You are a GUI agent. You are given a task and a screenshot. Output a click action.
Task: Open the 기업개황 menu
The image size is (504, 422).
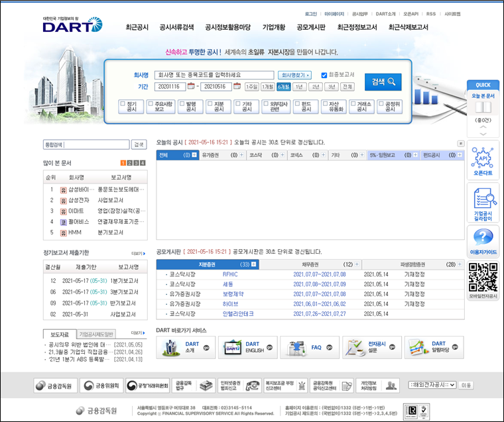tap(274, 27)
